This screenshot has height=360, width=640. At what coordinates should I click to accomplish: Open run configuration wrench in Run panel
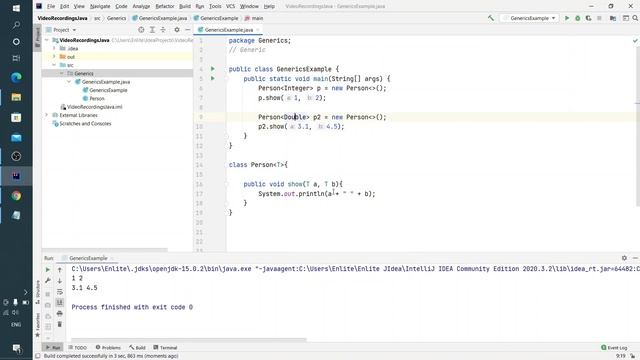[48, 281]
